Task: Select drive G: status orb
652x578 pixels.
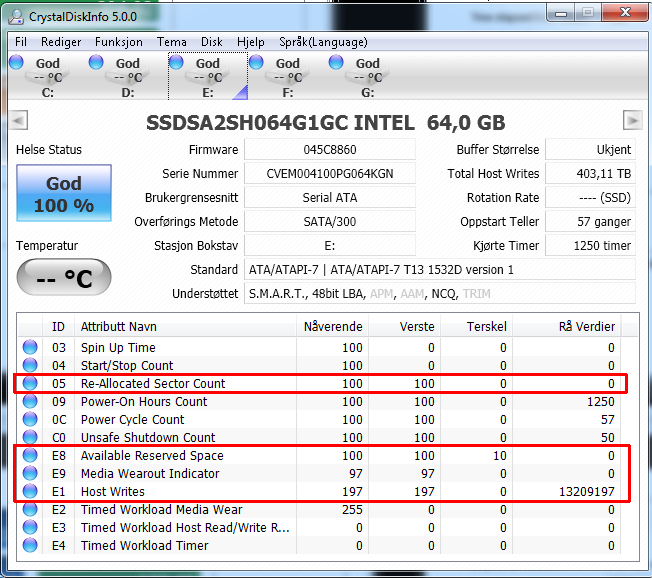Action: 336,62
